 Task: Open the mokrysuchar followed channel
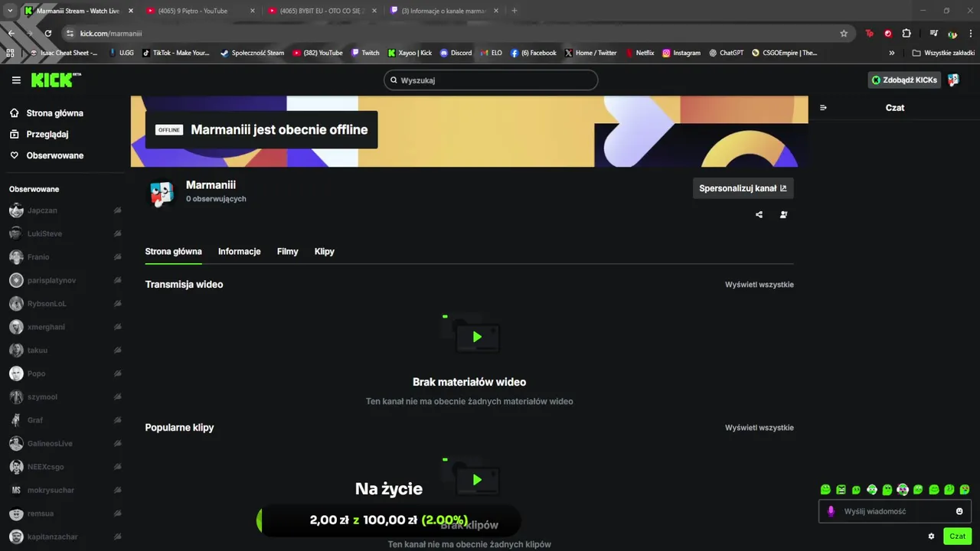coord(65,490)
